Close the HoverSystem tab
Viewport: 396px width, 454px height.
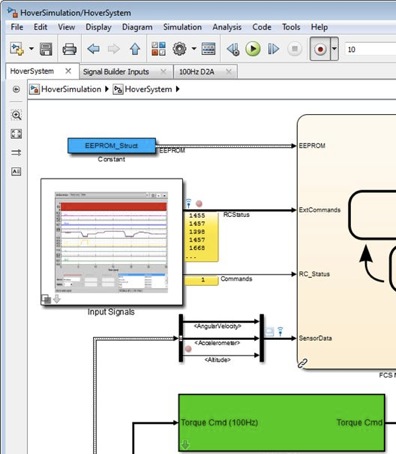pos(68,71)
